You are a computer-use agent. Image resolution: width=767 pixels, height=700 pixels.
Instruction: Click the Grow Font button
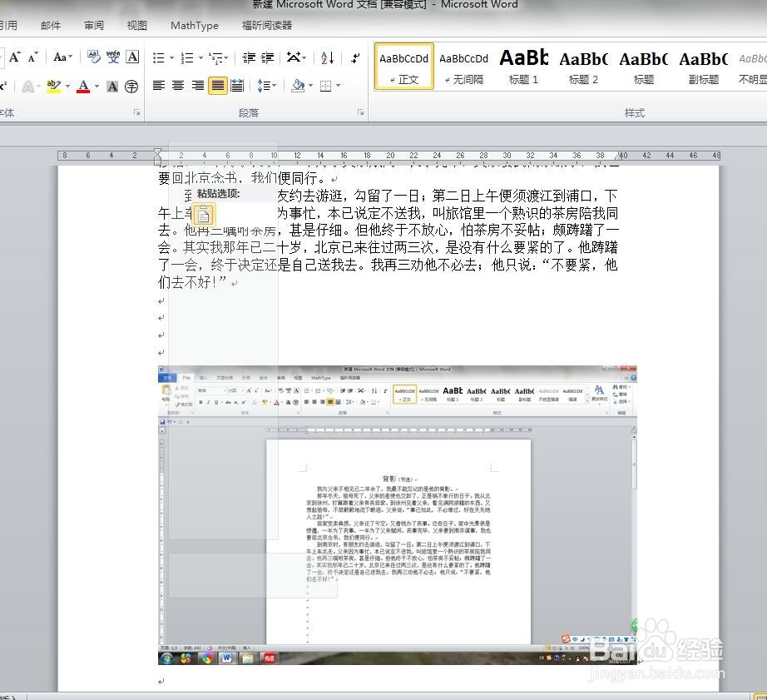15,57
